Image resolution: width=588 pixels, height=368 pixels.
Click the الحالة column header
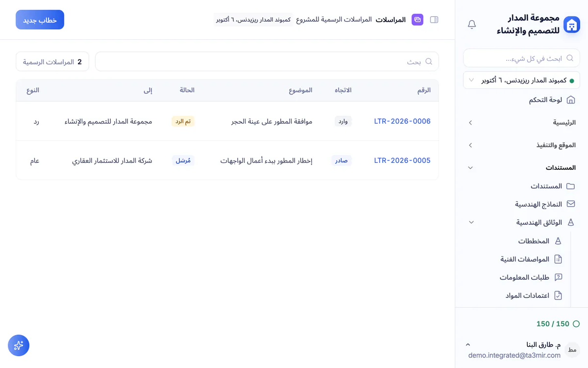pyautogui.click(x=187, y=90)
